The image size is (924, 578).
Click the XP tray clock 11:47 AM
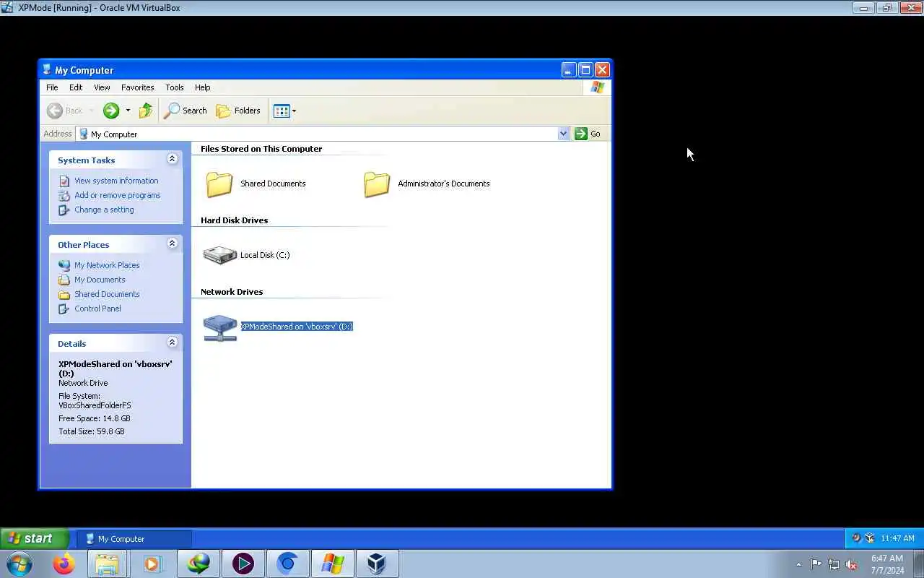pos(897,538)
